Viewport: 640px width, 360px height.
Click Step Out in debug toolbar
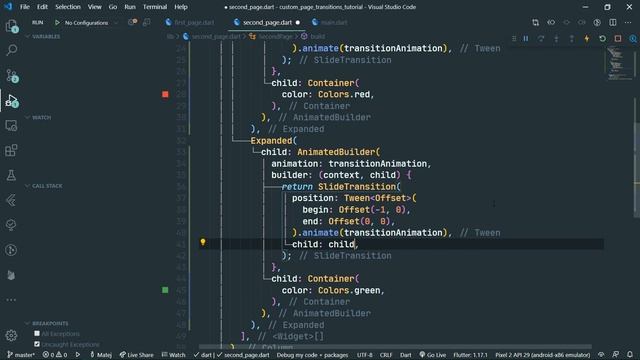(571, 38)
